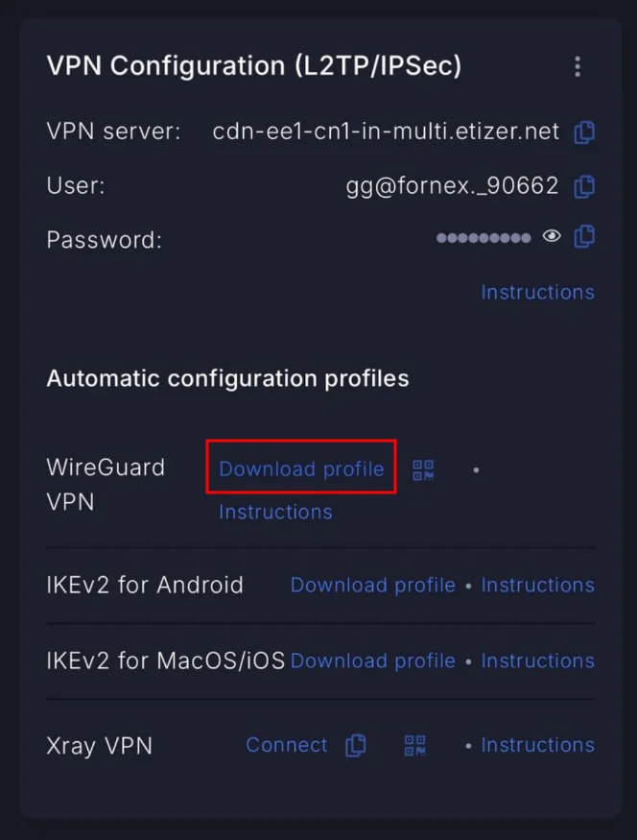This screenshot has width=637, height=840.
Task: Click the masked password dots
Action: click(x=484, y=237)
